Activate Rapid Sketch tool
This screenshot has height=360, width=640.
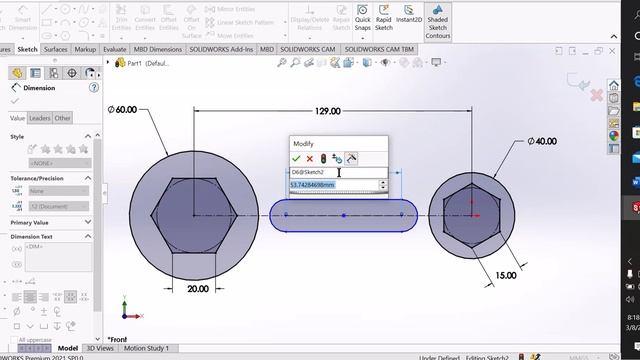pyautogui.click(x=384, y=18)
